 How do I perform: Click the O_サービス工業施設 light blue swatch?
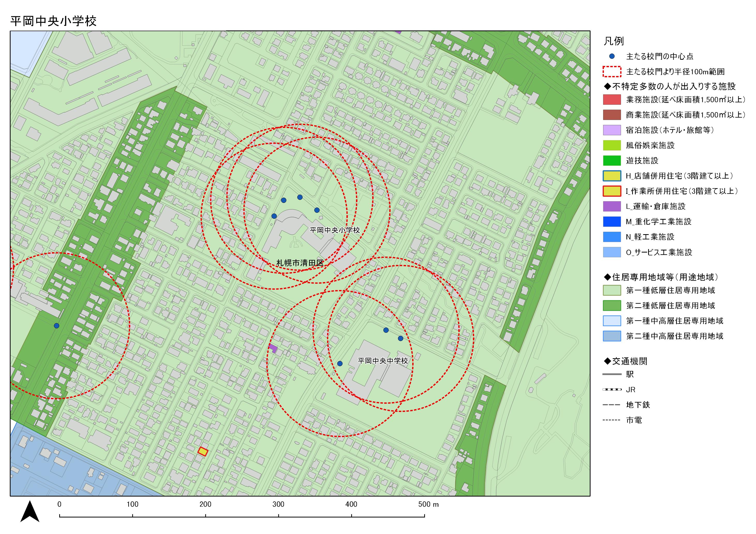[x=612, y=252]
